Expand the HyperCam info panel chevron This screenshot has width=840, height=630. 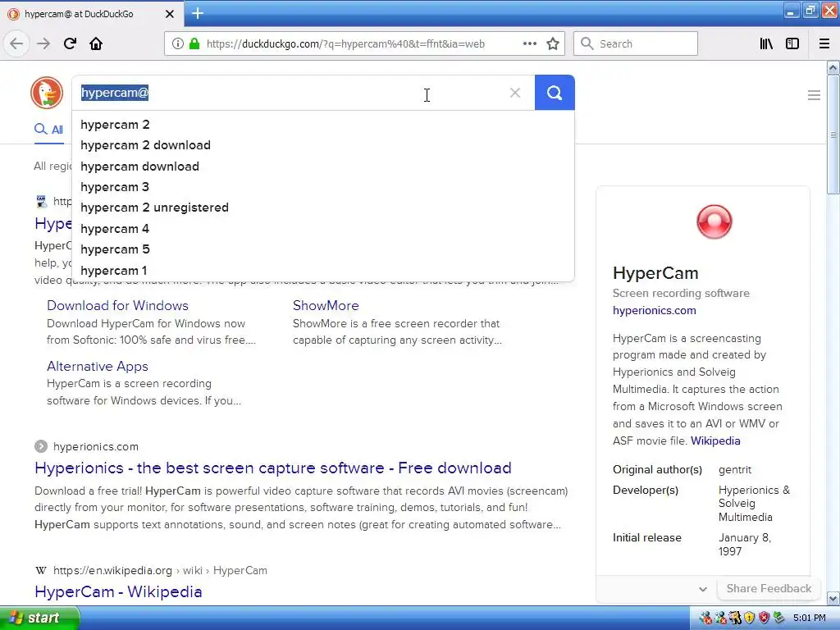click(x=703, y=589)
